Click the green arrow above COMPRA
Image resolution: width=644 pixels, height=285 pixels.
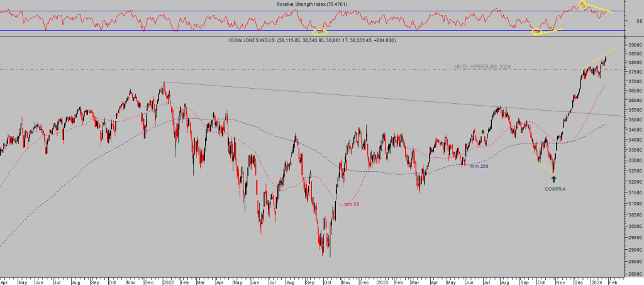click(x=553, y=179)
